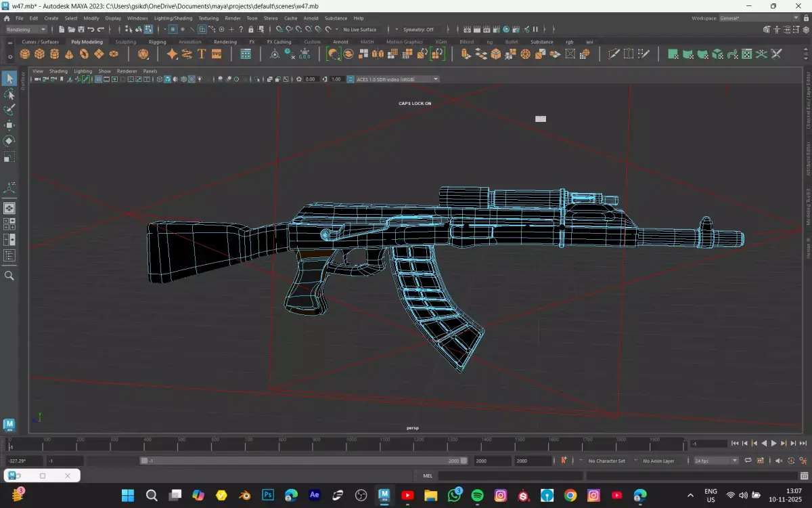Screen dimensions: 812x508
Task: Open the Texturing menu
Action: (208, 18)
